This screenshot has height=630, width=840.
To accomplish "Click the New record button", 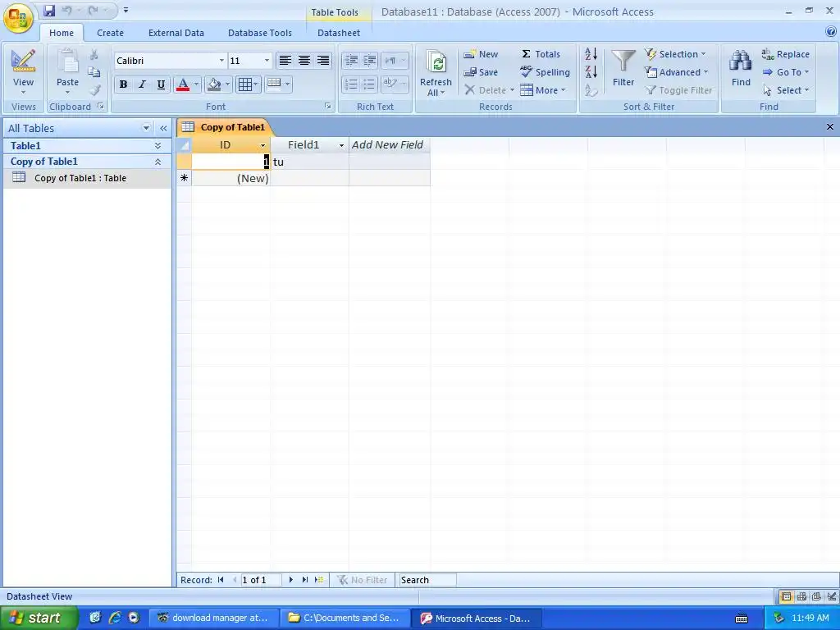I will 481,54.
